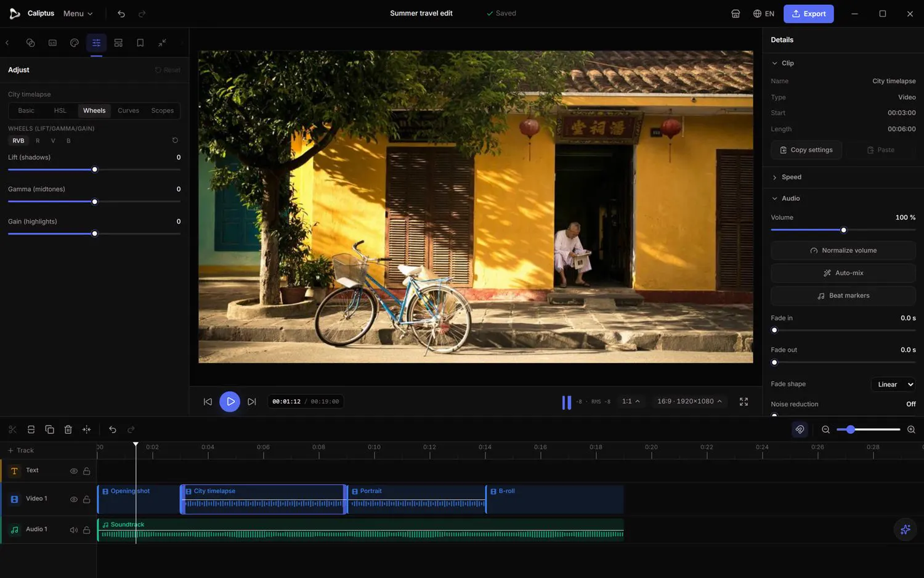Open the 1:1 preview scale dropdown
This screenshot has height=578, width=924.
(x=631, y=401)
